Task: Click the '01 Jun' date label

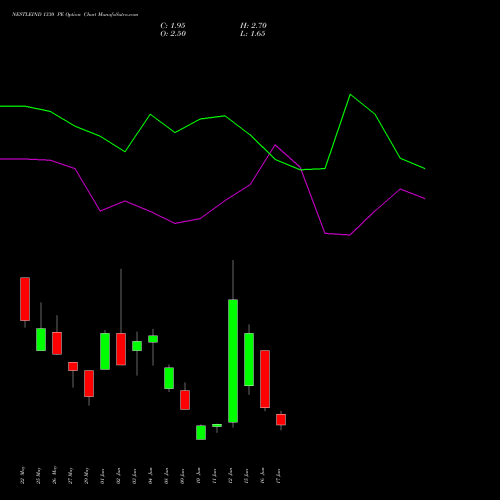Action: pos(102,476)
